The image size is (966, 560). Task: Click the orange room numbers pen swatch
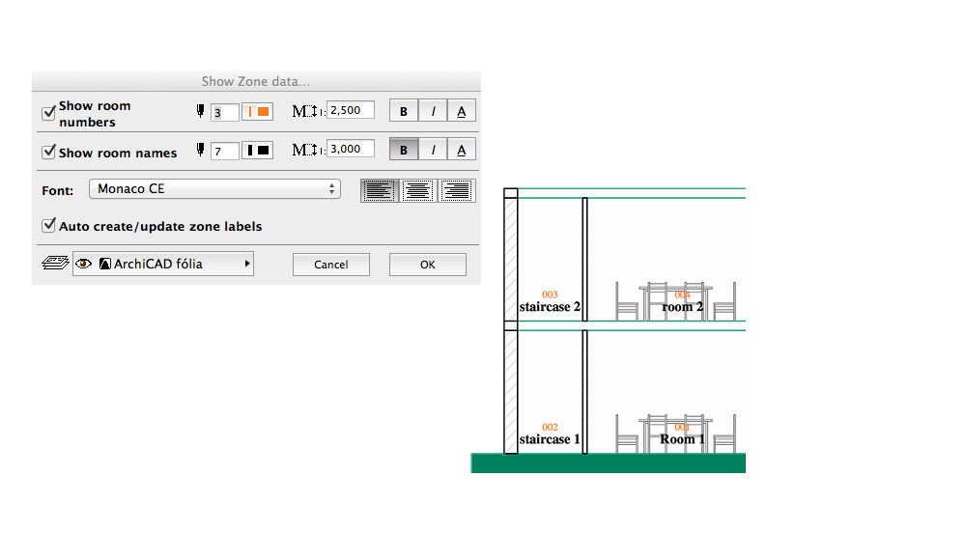click(x=258, y=112)
